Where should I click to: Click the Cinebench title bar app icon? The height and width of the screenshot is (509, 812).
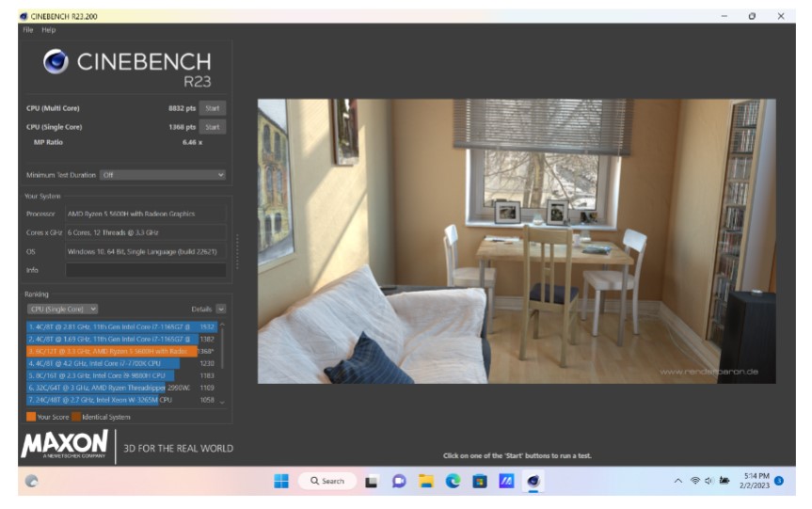coord(24,17)
